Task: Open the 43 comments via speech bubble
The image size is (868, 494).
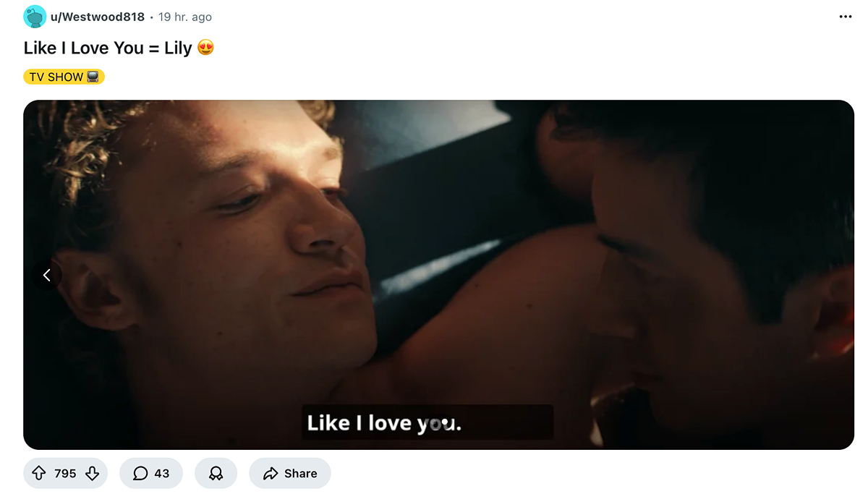Action: pos(140,473)
